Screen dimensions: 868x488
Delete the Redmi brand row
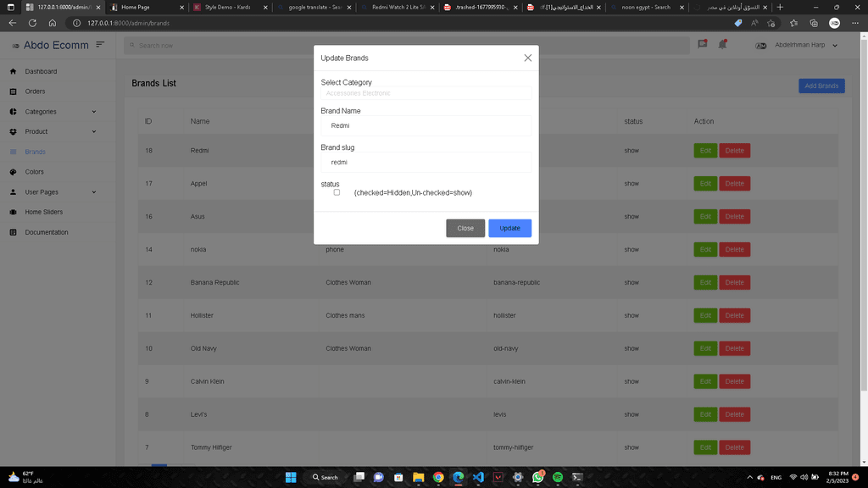click(x=735, y=151)
